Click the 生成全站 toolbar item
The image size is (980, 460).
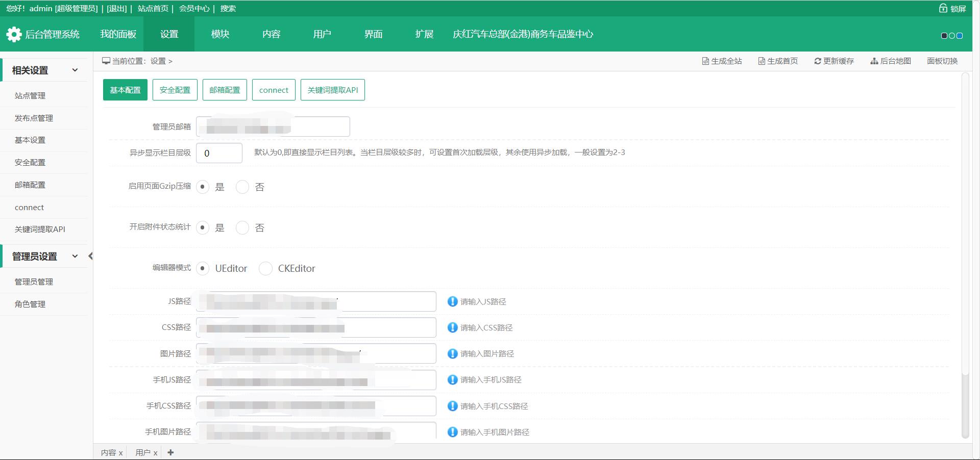pos(722,61)
